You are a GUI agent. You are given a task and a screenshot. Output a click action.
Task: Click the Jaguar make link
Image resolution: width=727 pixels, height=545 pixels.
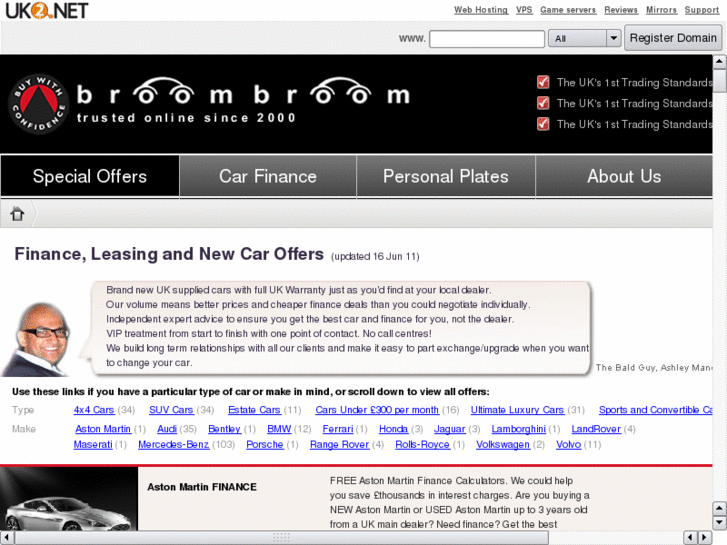[x=449, y=429]
